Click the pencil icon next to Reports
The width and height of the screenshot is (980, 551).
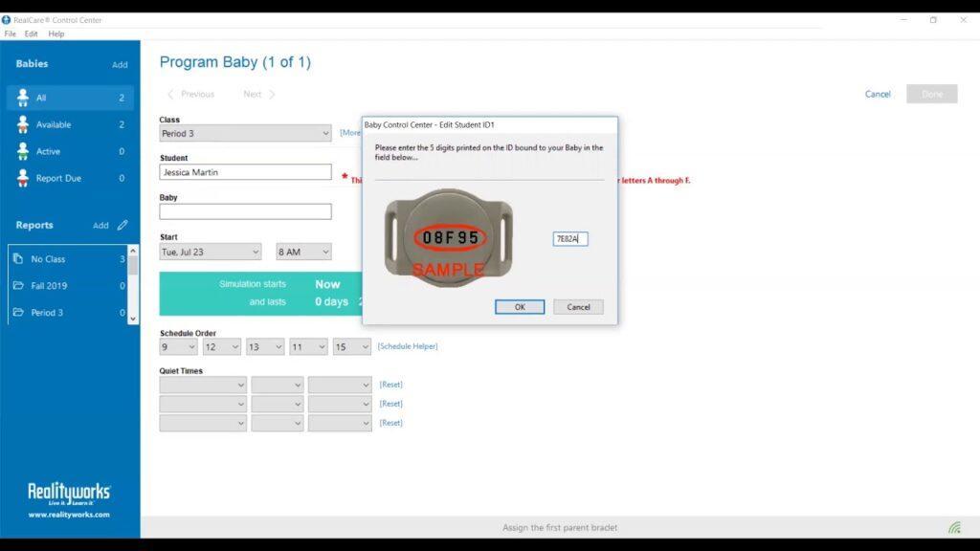point(122,225)
